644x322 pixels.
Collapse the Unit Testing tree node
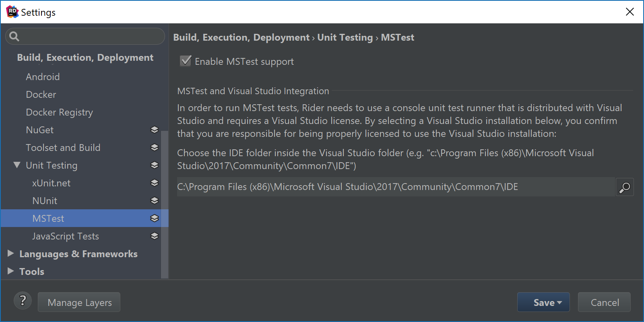pyautogui.click(x=17, y=165)
